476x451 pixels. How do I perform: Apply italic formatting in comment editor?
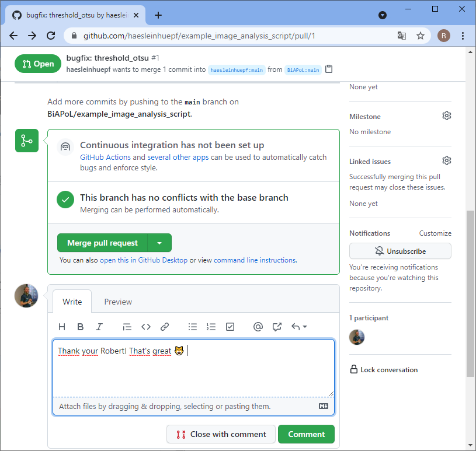(x=99, y=327)
